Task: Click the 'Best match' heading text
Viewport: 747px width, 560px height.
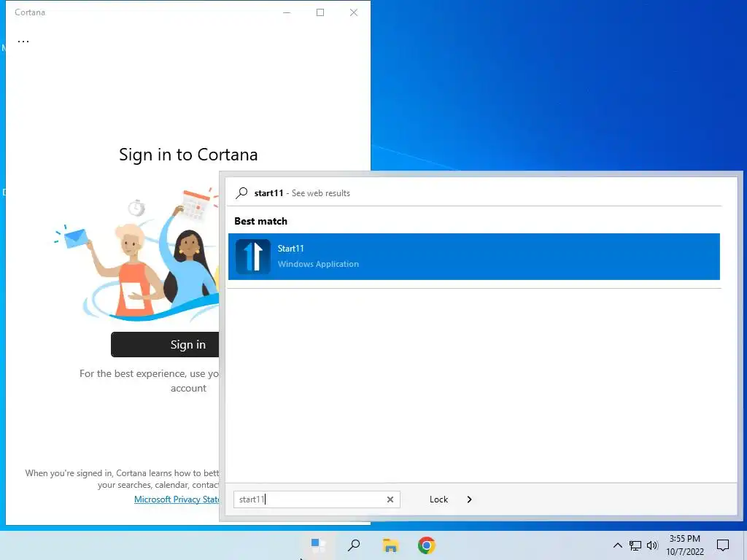Action: pos(260,221)
